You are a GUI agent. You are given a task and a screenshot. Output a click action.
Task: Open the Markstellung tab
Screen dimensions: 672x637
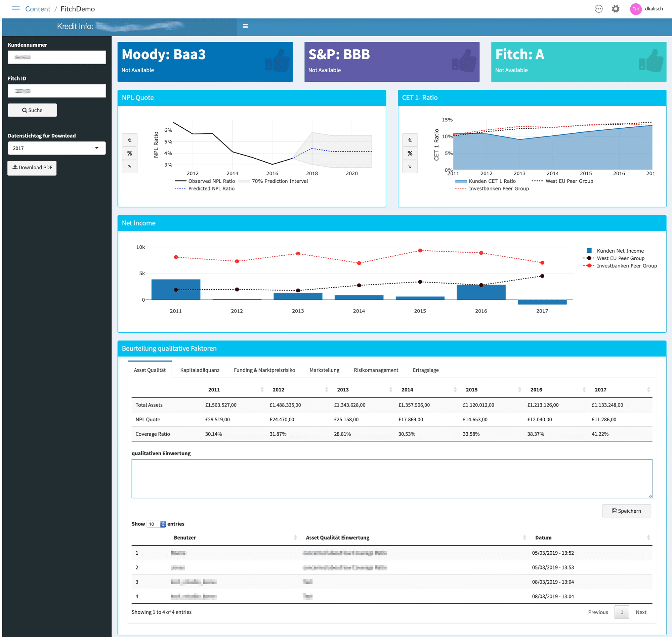[x=324, y=370]
